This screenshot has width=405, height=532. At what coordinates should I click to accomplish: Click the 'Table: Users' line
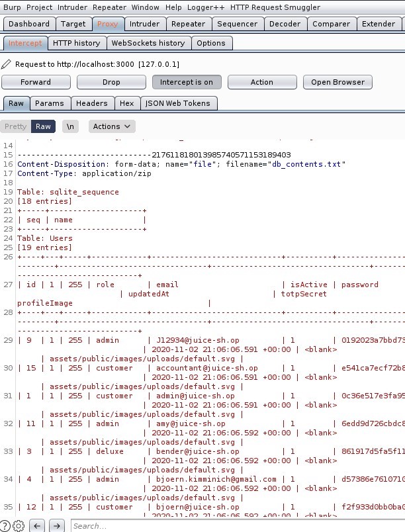45,238
